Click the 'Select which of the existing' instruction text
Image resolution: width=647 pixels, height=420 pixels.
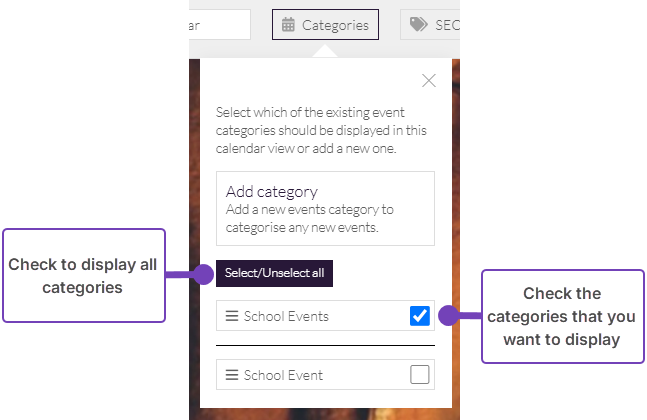coord(322,130)
